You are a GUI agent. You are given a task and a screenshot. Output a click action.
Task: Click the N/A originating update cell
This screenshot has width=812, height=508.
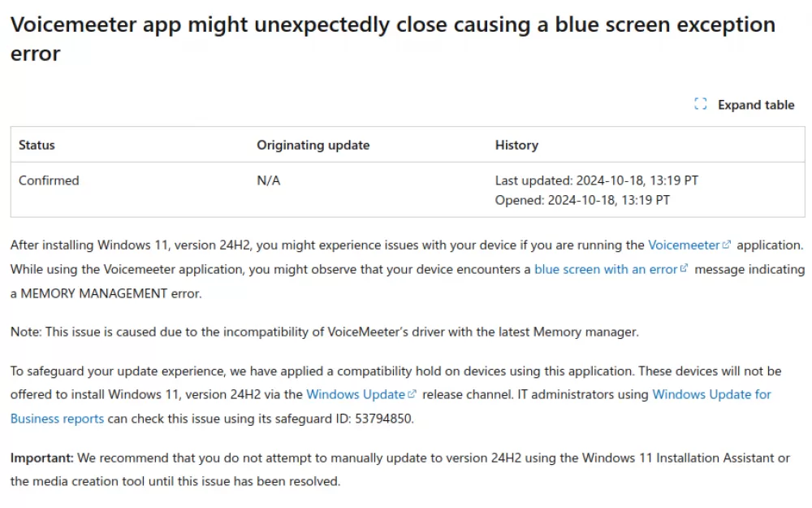269,180
